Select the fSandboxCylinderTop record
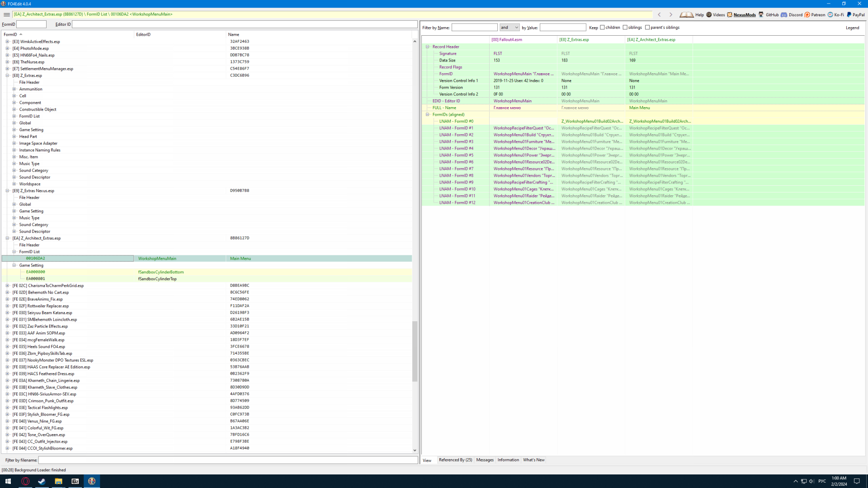Screen dimensions: 868x488 (157, 279)
